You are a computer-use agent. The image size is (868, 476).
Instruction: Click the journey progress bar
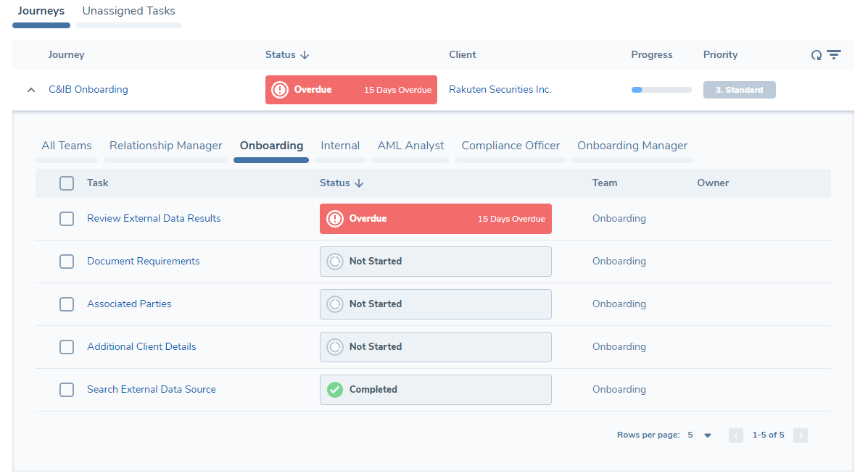(x=661, y=90)
